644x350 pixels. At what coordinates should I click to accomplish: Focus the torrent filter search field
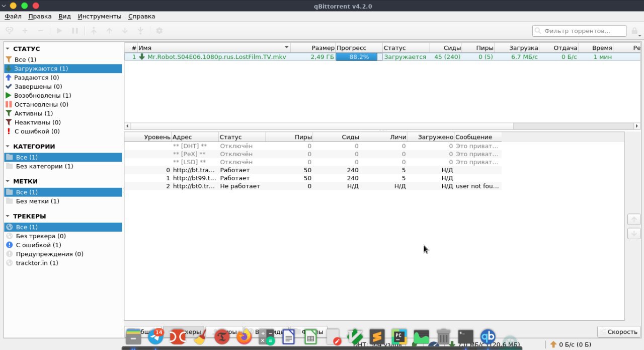580,31
